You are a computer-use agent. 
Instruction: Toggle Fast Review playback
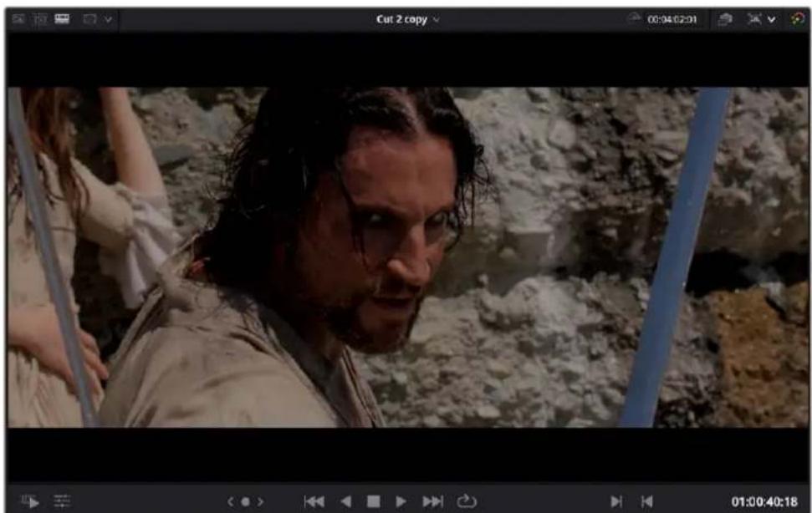point(30,501)
